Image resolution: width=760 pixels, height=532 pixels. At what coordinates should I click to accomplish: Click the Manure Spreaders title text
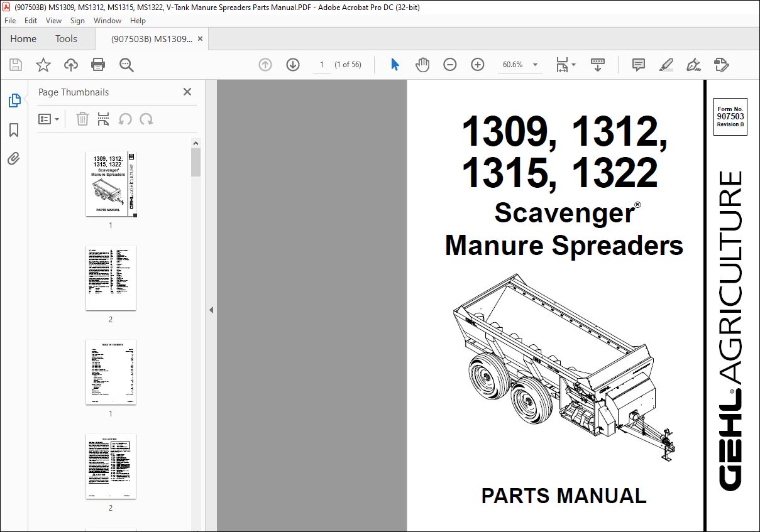[564, 245]
